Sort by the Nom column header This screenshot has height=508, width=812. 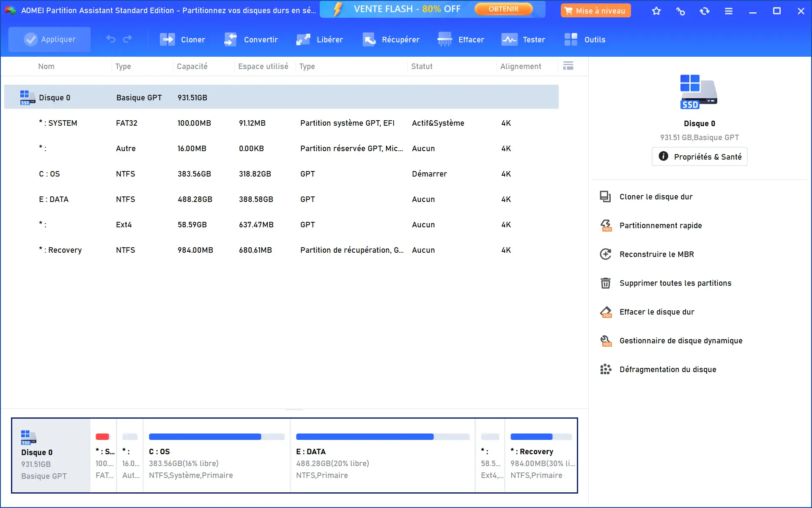[46, 66]
